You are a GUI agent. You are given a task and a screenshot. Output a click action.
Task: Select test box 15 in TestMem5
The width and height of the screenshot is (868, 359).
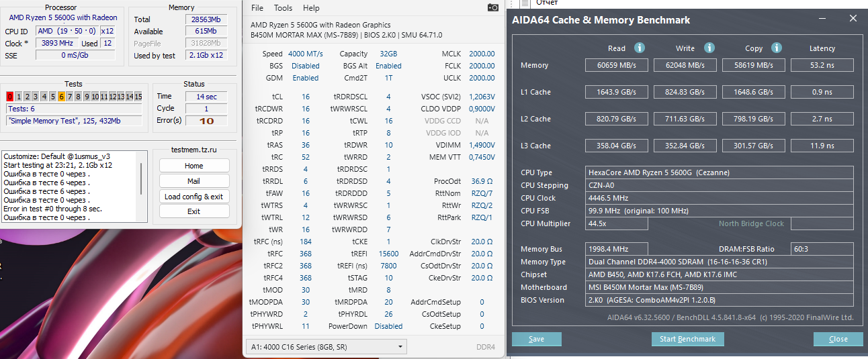click(x=138, y=97)
